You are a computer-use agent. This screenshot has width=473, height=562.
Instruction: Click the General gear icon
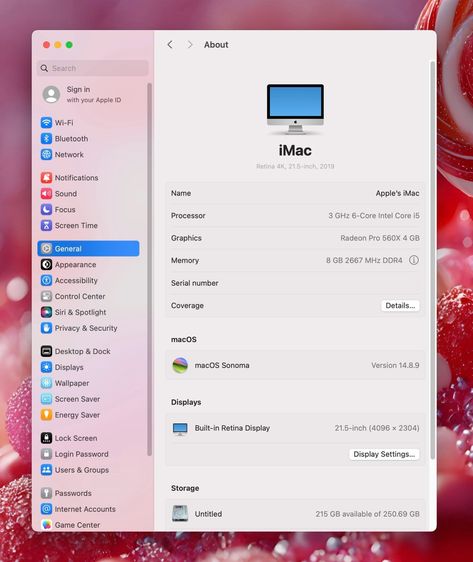coord(46,248)
